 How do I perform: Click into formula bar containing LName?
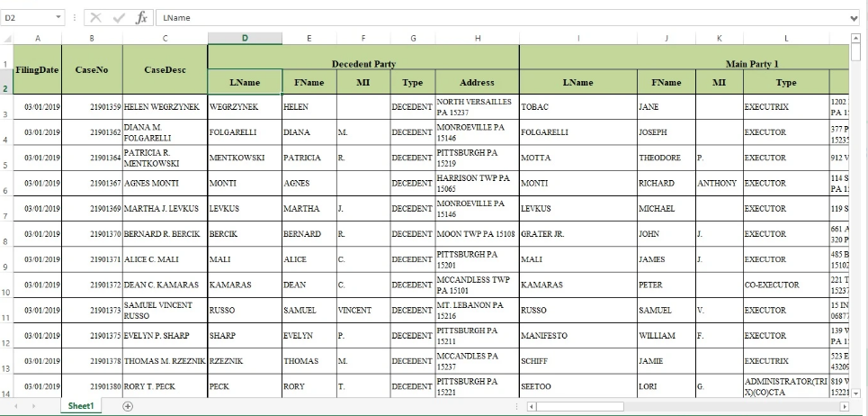coord(495,17)
